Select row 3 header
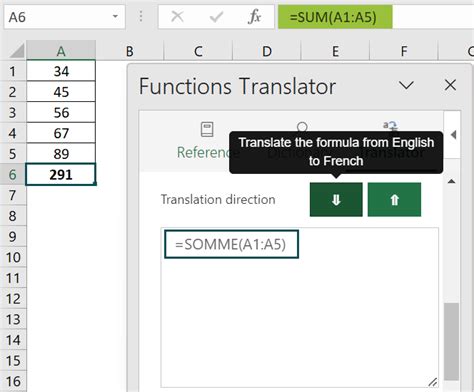Image resolution: width=474 pixels, height=392 pixels. [x=13, y=112]
